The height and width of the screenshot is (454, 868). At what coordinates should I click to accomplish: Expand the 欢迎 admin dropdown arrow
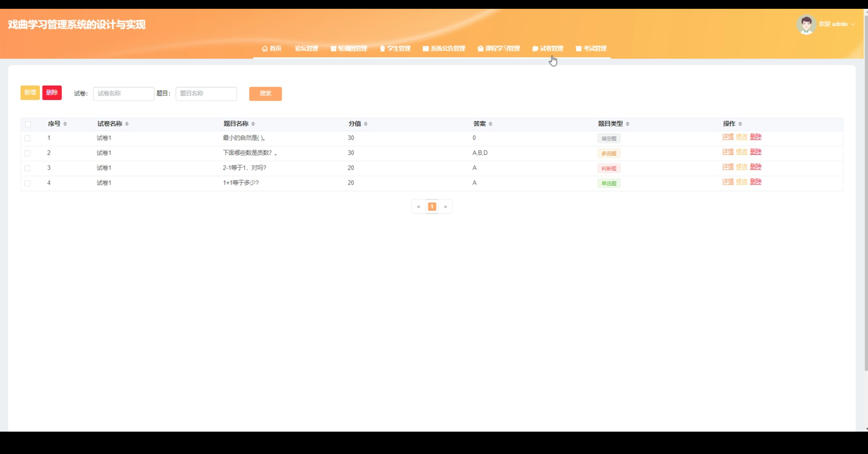coord(853,24)
